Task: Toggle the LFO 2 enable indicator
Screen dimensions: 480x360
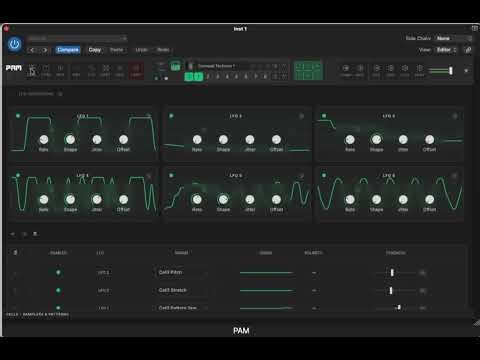Action: (x=171, y=116)
